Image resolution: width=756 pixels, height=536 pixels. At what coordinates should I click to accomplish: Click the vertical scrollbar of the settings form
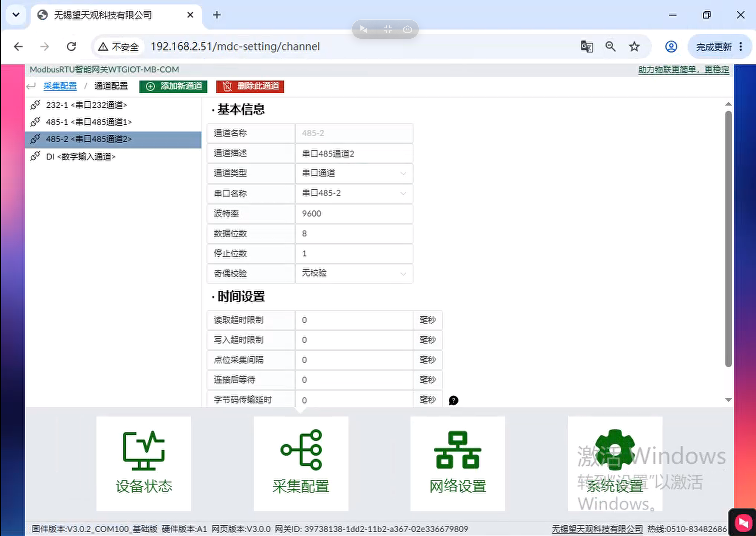(728, 239)
